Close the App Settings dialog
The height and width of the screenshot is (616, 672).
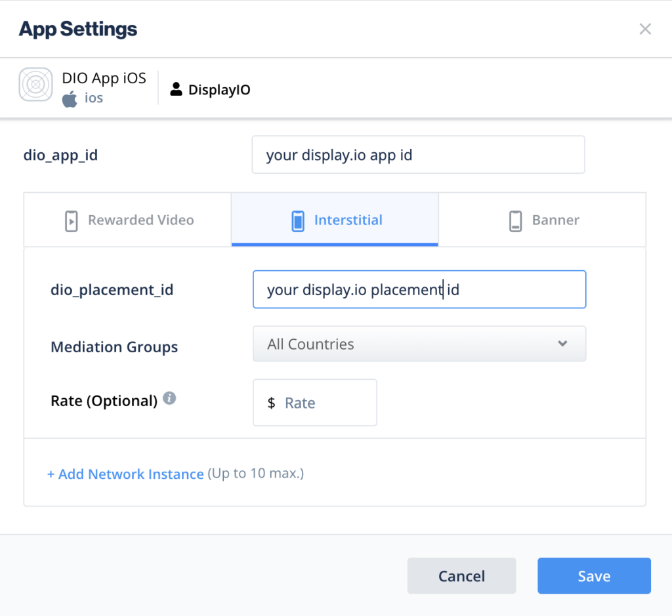click(645, 29)
